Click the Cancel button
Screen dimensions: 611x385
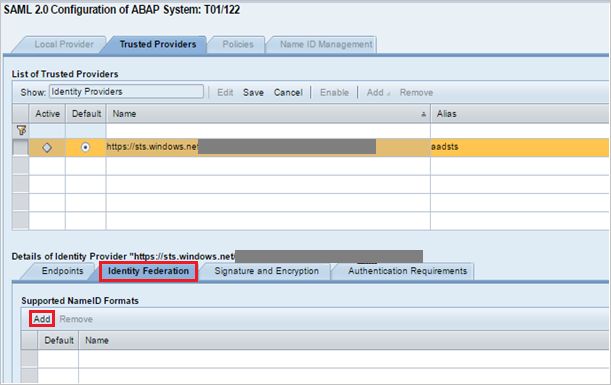click(x=288, y=93)
